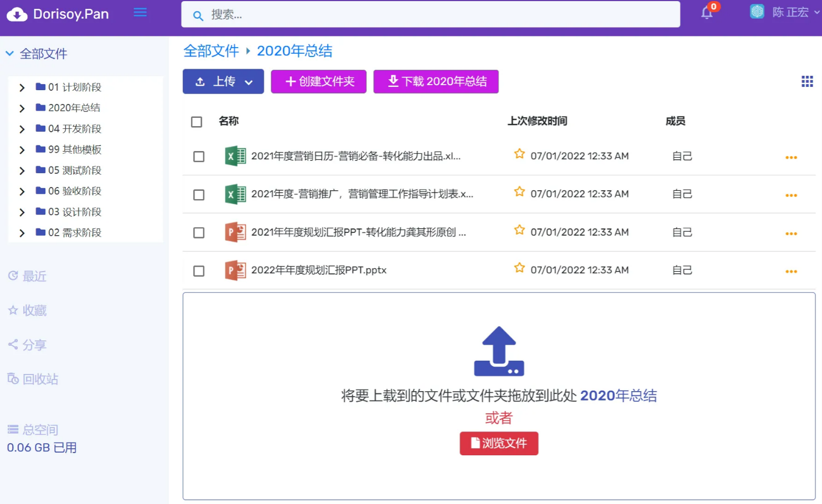Click the 总空间 storage entry
Viewport: 822px width, 504px height.
(x=33, y=429)
